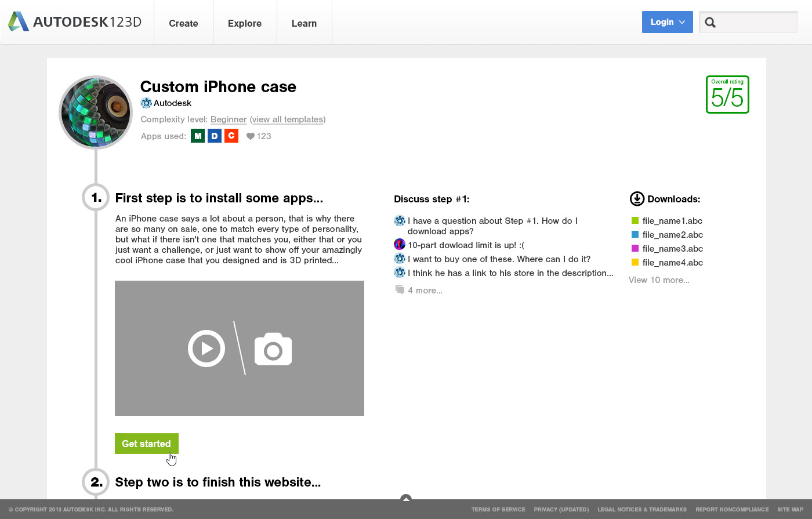
Task: Click the Custom iPhone case title
Action: 218,87
